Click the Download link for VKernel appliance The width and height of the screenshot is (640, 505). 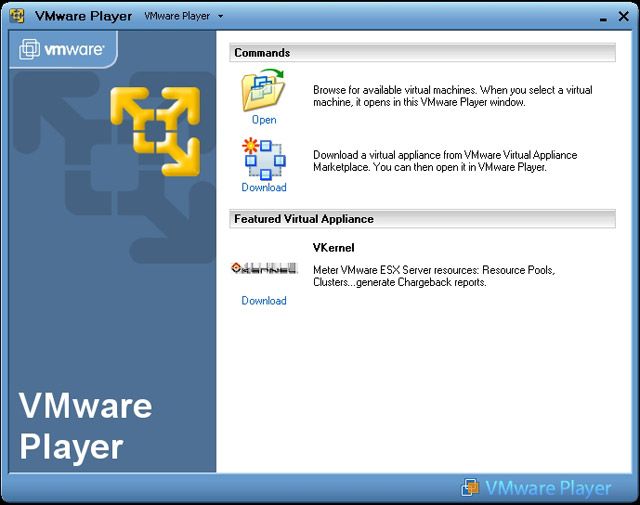click(x=264, y=300)
